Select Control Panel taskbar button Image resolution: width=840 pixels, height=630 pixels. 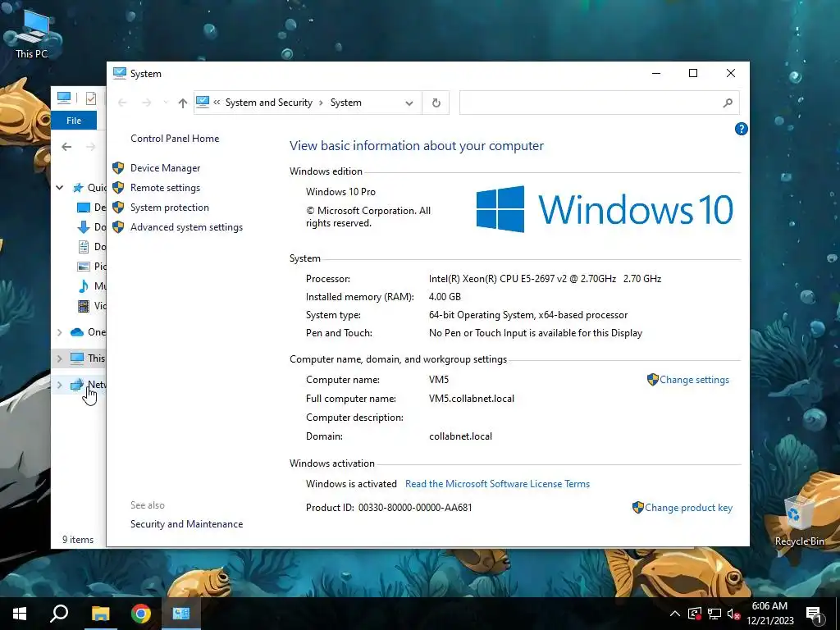coord(181,614)
